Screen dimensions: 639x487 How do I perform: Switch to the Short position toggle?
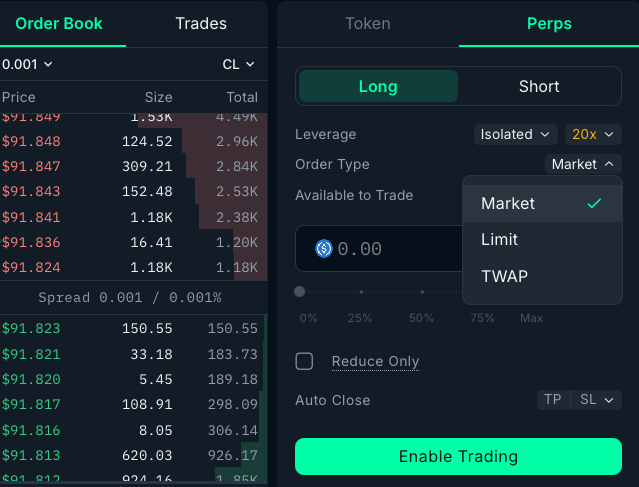coord(539,86)
